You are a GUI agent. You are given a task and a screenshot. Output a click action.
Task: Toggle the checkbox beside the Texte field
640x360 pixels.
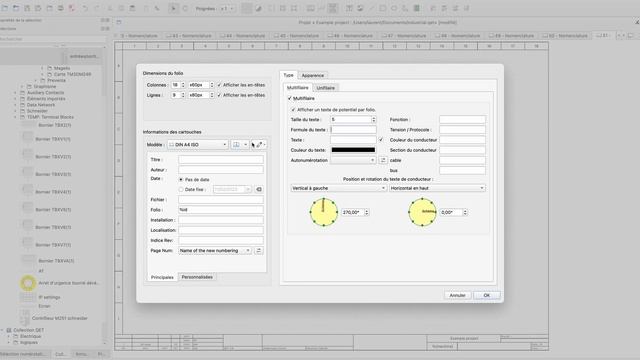[x=381, y=140]
